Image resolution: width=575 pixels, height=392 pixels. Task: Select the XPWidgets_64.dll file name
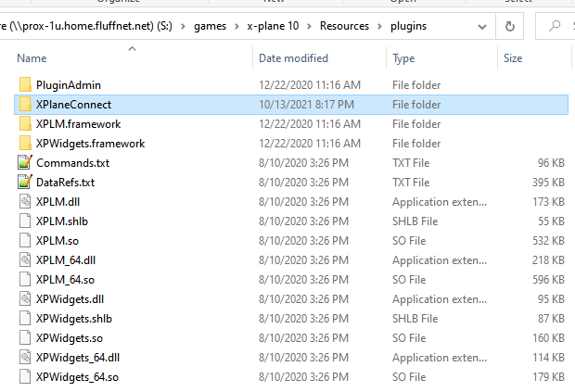(x=78, y=358)
